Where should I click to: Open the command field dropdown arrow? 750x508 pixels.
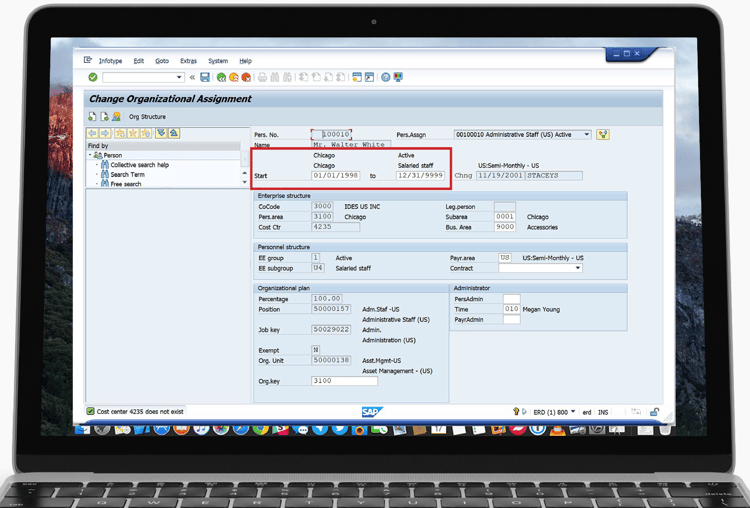pos(179,77)
